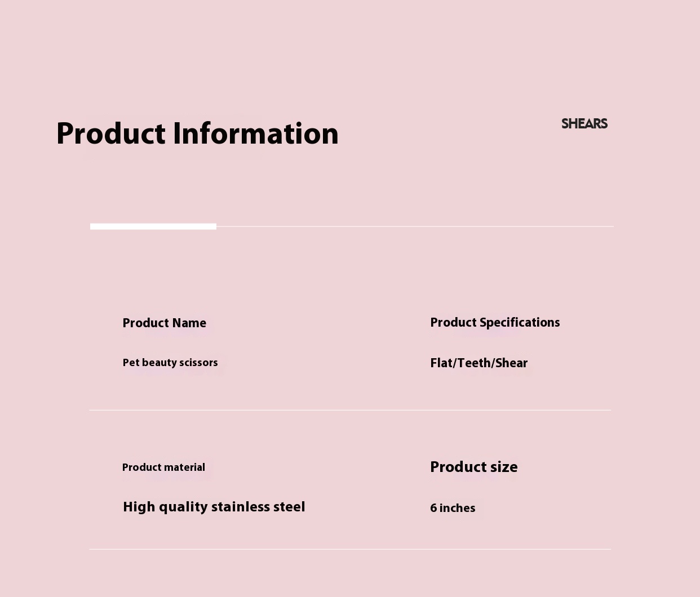Click the word "Pet" under Product Name
Viewport: 700px width, 597px height.
click(x=131, y=363)
